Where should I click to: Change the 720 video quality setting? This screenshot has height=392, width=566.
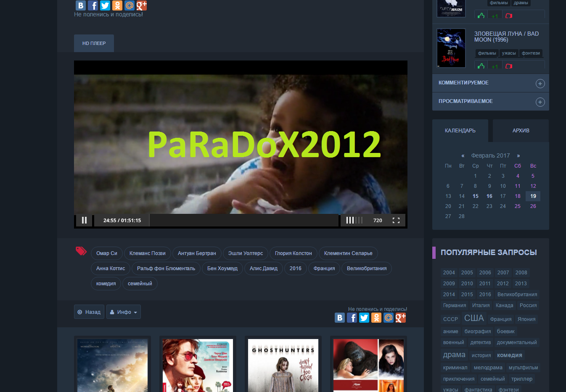pyautogui.click(x=378, y=220)
